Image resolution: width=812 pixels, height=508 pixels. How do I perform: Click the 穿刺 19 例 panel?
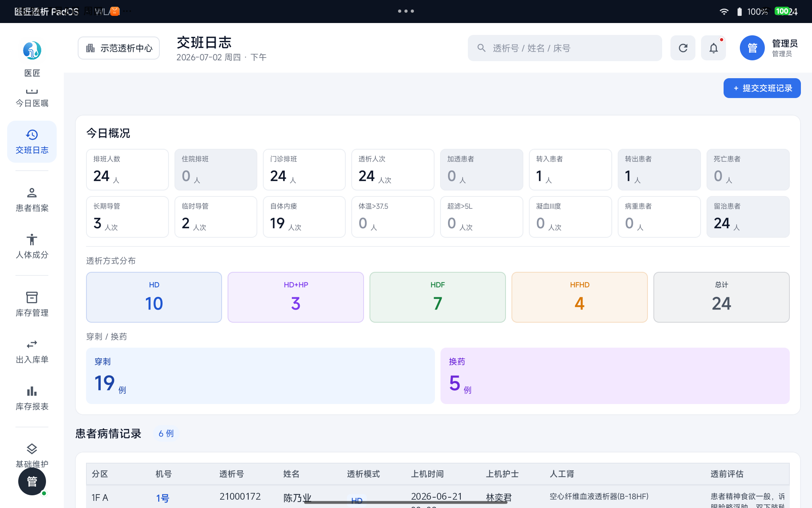[x=260, y=376]
